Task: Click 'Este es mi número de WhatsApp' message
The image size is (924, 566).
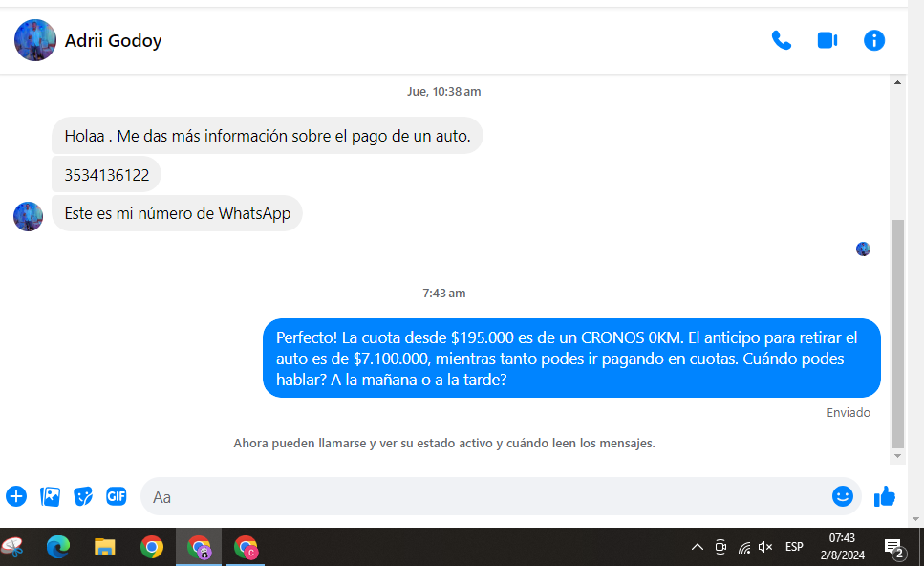Action: (178, 213)
